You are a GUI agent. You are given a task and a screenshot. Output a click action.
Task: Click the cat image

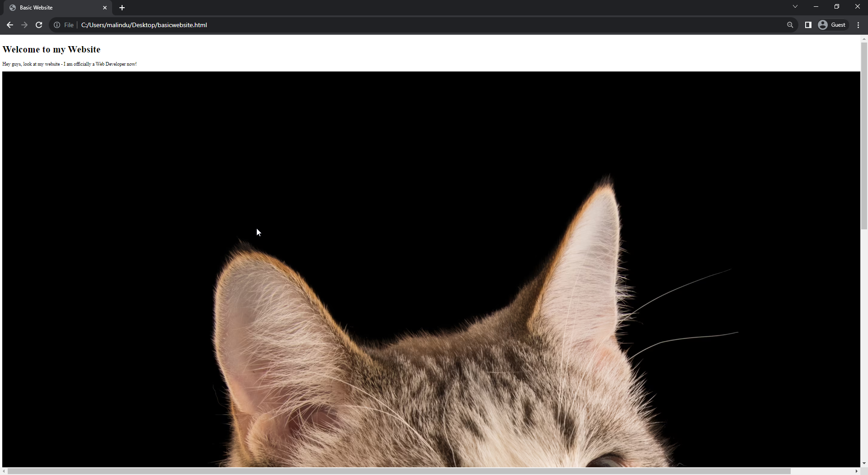(x=431, y=269)
